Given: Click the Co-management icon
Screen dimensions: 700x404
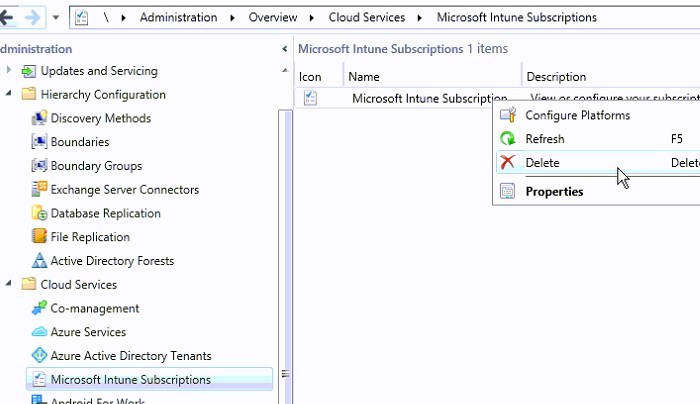Looking at the screenshot, I should 39,308.
